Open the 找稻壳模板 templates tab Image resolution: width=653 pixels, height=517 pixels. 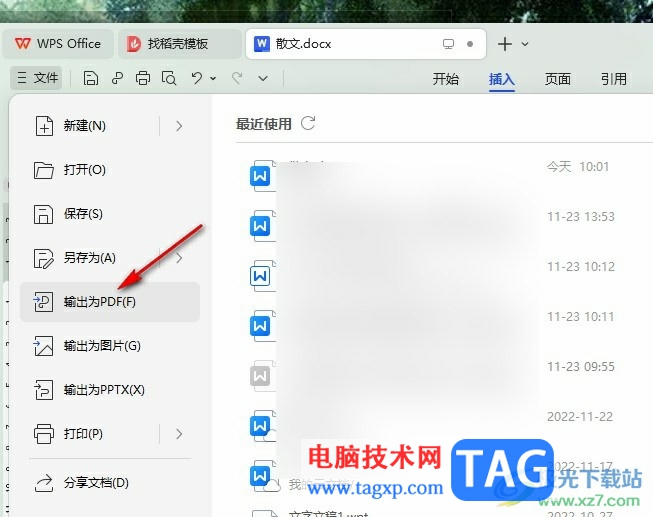pyautogui.click(x=179, y=44)
